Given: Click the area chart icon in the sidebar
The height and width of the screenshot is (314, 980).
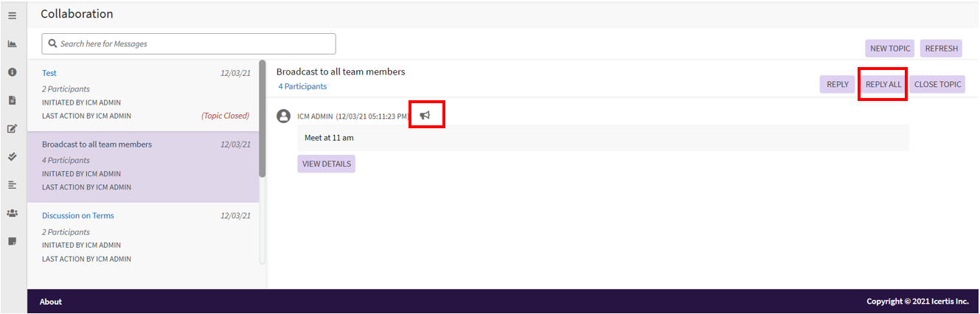Looking at the screenshot, I should click(12, 44).
